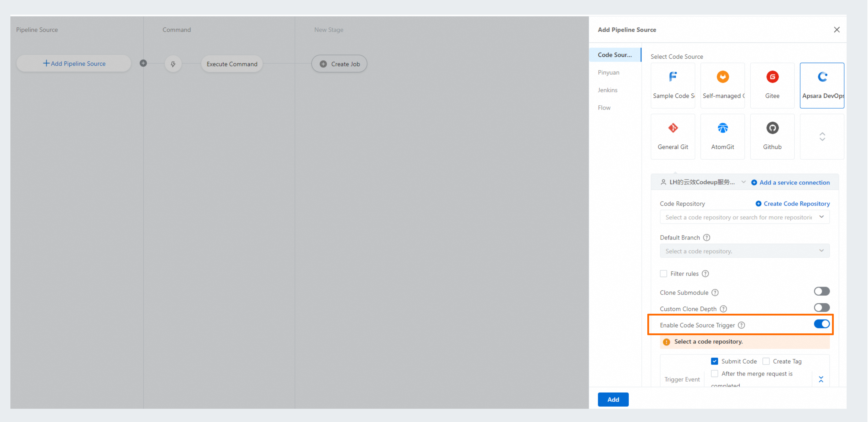Click Create Code Repository link
Image resolution: width=868 pixels, height=422 pixels.
click(x=793, y=204)
